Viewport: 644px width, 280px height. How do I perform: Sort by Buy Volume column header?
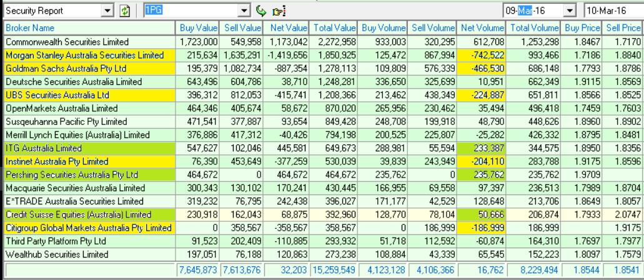383,28
